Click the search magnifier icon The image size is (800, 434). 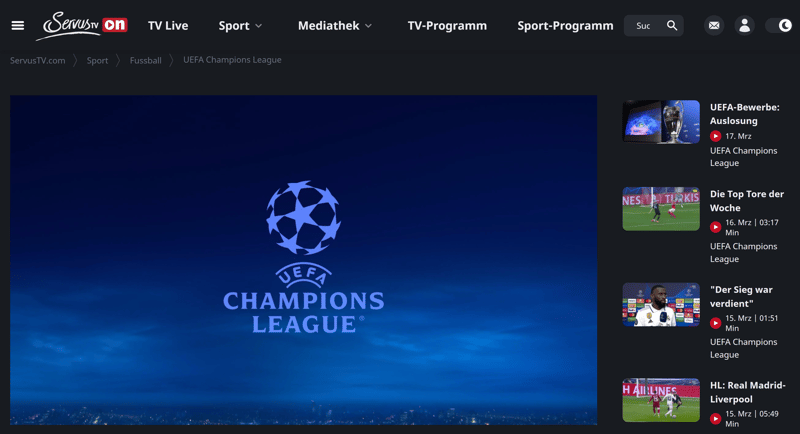click(x=672, y=25)
